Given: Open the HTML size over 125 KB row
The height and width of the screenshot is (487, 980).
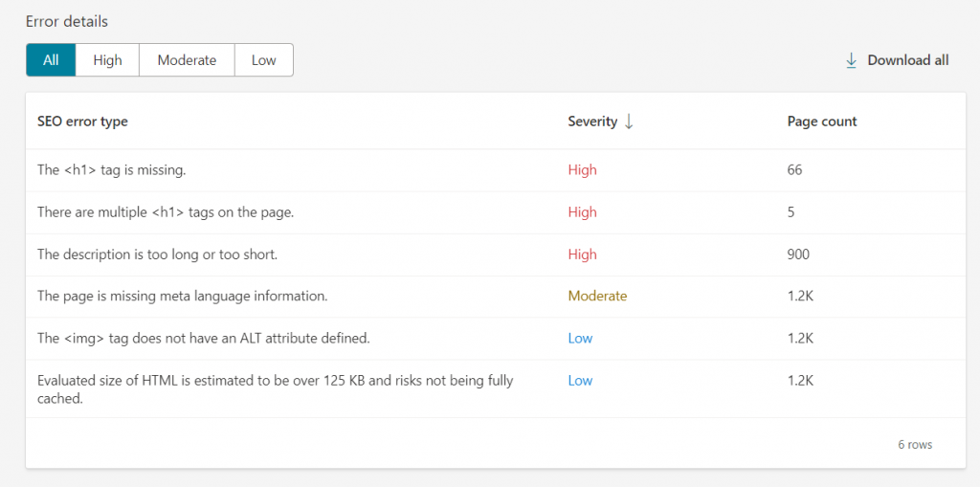Looking at the screenshot, I should coord(497,388).
